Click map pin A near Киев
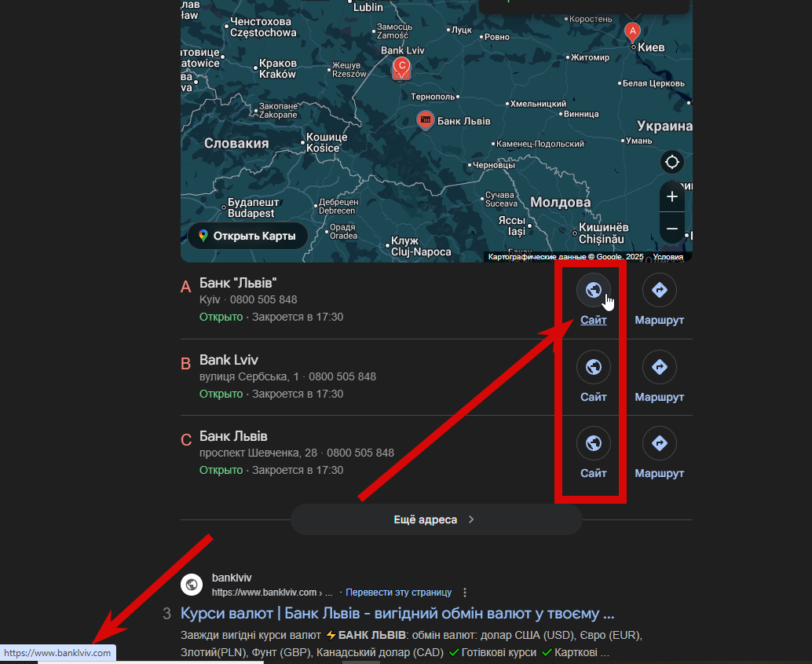812x664 pixels. pos(631,31)
